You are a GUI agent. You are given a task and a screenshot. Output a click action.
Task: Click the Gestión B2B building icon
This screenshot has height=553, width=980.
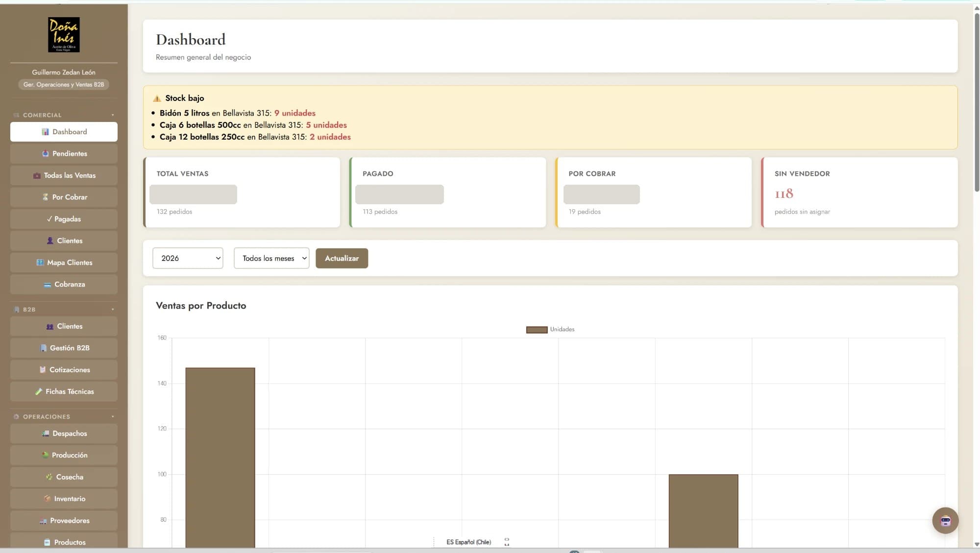tap(43, 348)
